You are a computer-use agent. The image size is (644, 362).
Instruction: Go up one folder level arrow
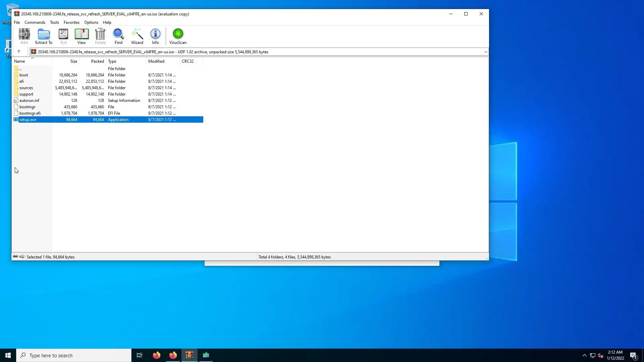click(x=19, y=52)
